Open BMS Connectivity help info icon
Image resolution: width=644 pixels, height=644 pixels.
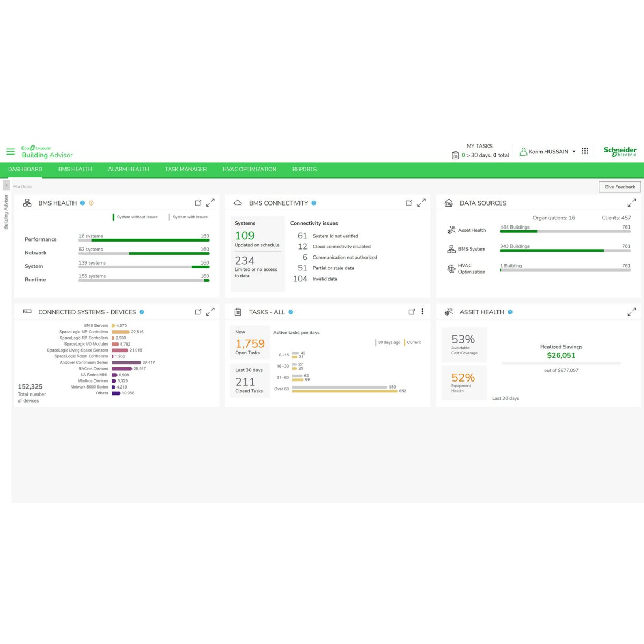[x=314, y=203]
